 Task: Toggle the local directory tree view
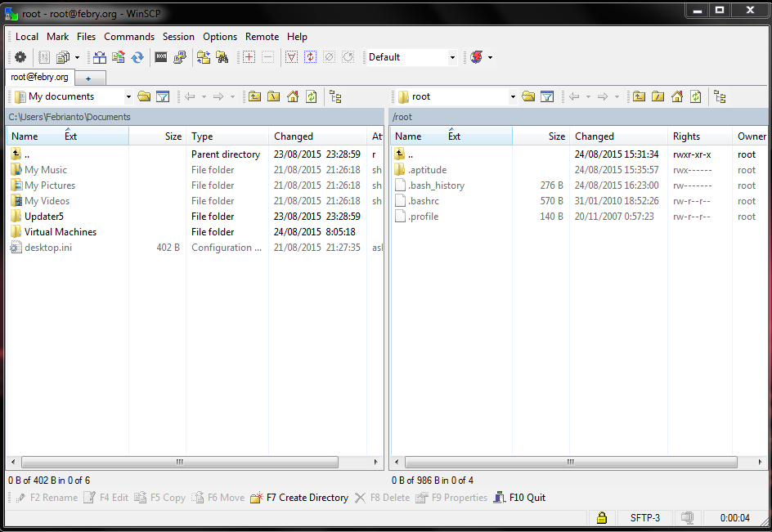[336, 96]
